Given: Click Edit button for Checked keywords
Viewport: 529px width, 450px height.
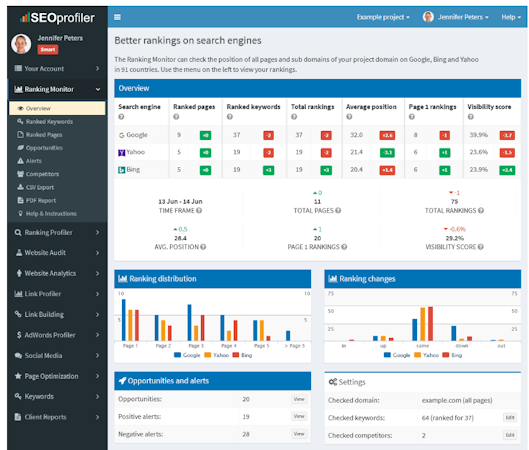Looking at the screenshot, I should point(510,418).
